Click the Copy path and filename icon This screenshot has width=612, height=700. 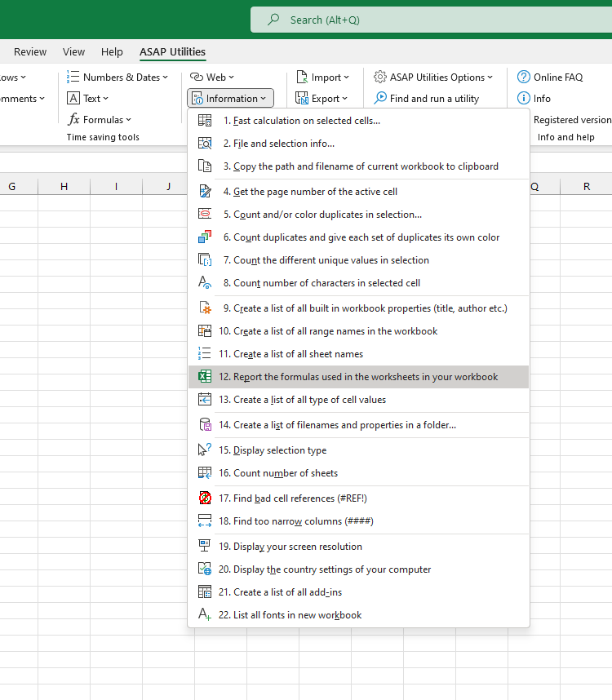[205, 166]
